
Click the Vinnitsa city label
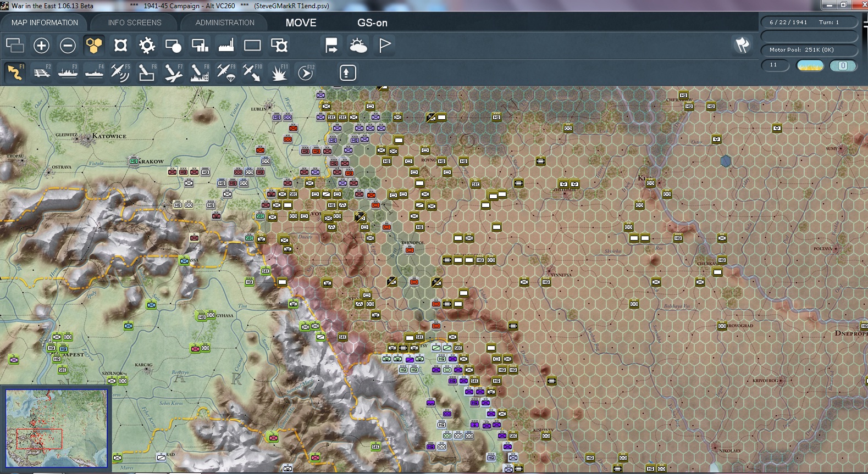[x=561, y=275]
